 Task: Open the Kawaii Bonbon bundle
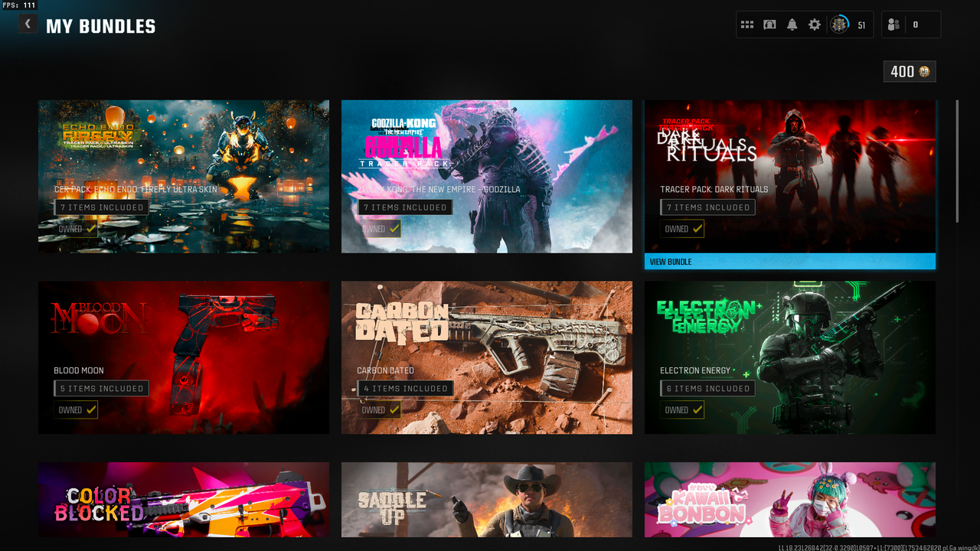pos(790,500)
